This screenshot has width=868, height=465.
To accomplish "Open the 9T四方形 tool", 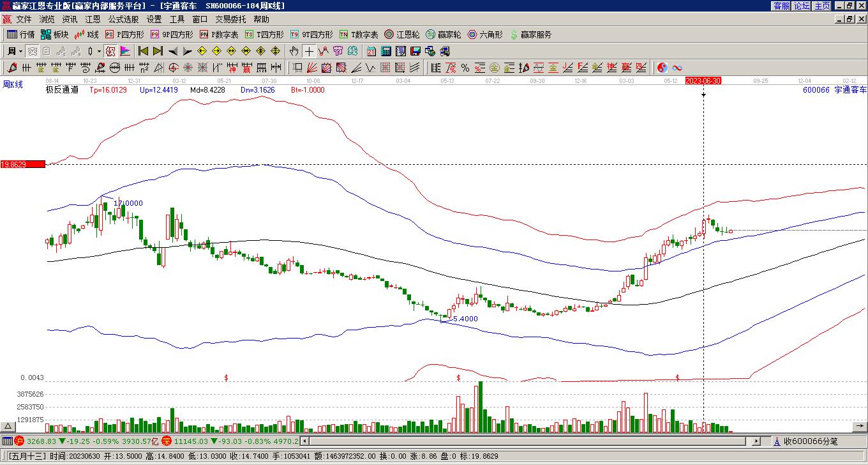I will click(311, 34).
